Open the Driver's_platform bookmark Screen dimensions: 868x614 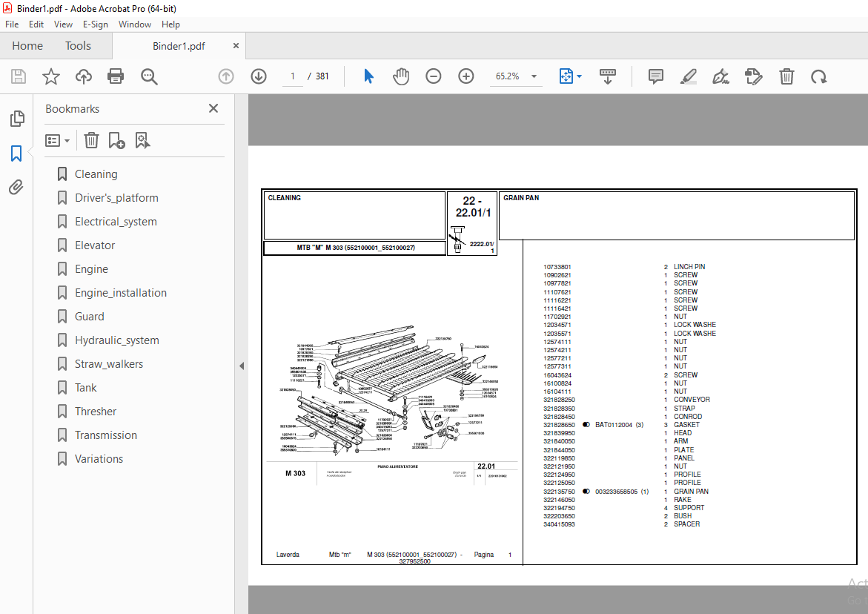point(117,198)
